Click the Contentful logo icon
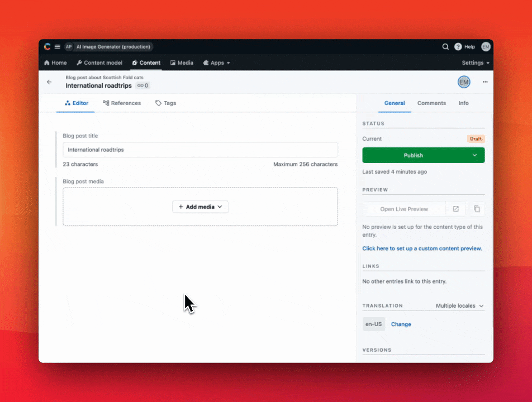This screenshot has height=402, width=532. 47,47
